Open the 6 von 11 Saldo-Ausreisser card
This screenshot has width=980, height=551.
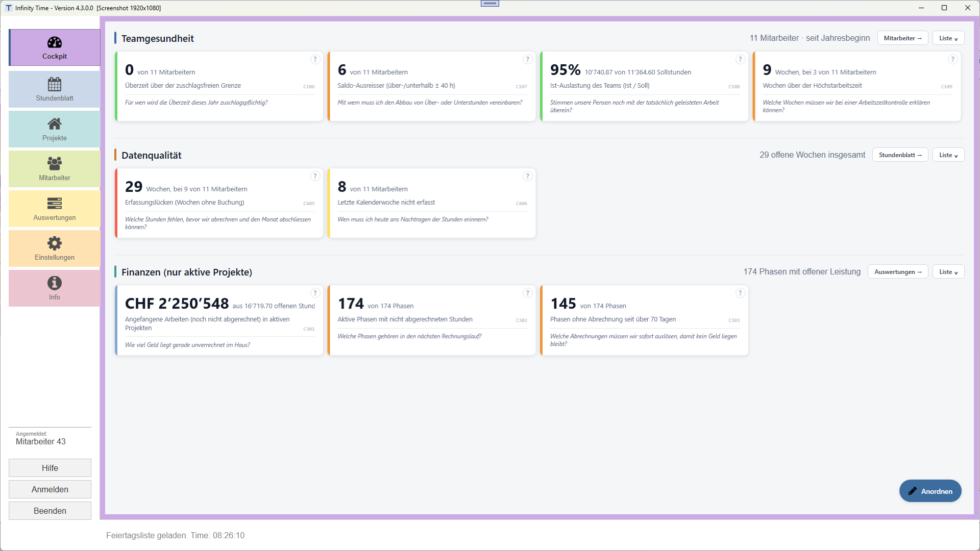pyautogui.click(x=432, y=86)
